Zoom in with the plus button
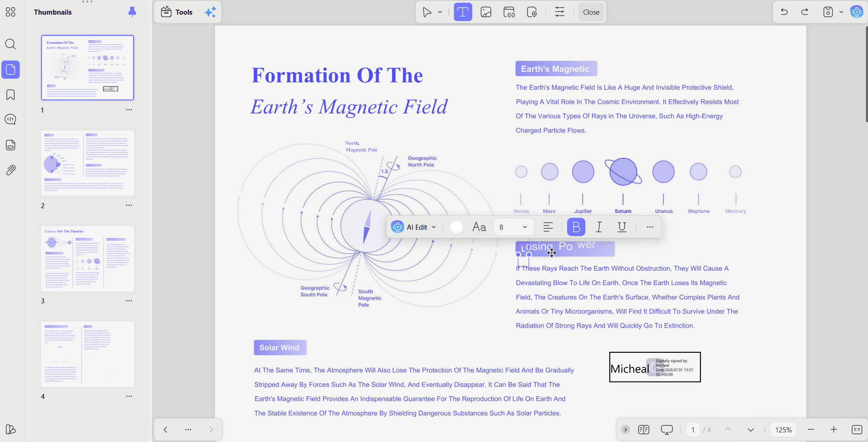The width and height of the screenshot is (868, 442). [834, 430]
